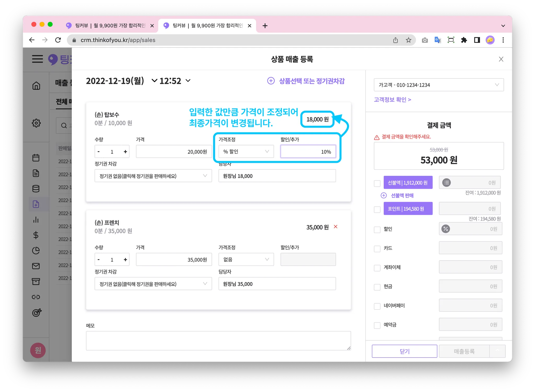
Task: Increase 탑보수 quantity with plus stepper
Action: point(125,152)
